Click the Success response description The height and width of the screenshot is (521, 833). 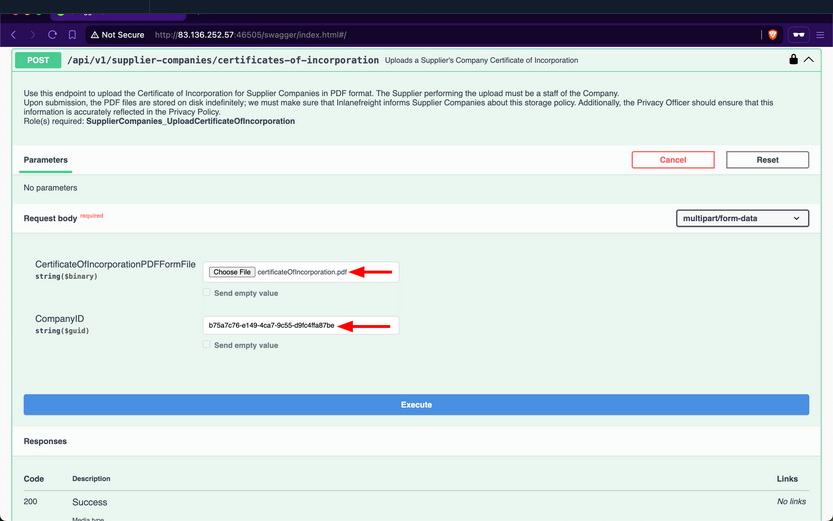click(90, 502)
